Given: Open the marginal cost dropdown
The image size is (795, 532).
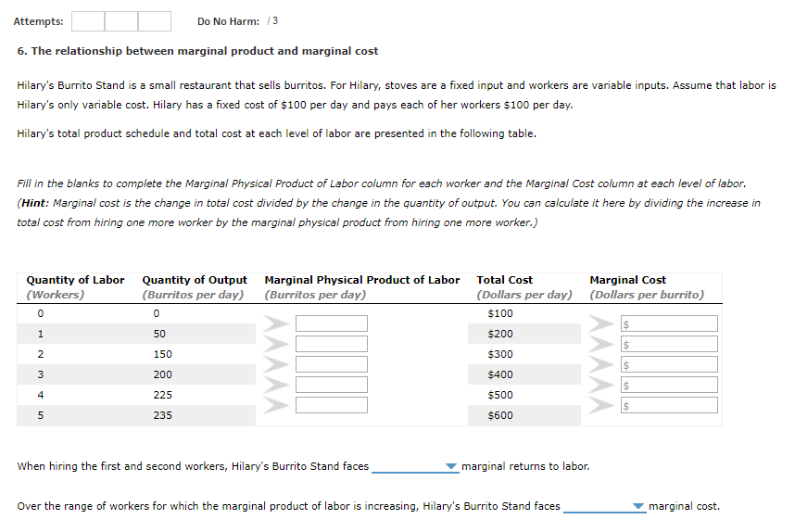Looking at the screenshot, I should point(604,506).
